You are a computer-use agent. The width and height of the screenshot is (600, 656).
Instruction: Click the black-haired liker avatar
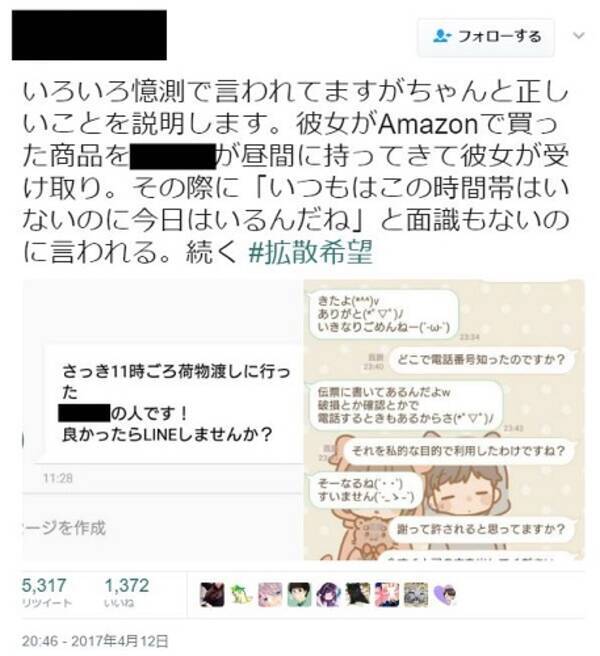click(358, 594)
